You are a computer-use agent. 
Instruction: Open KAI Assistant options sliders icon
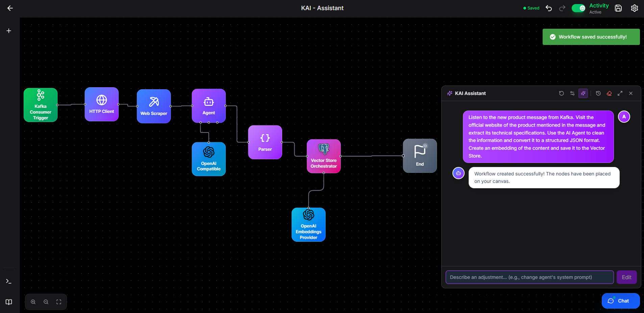click(x=572, y=93)
